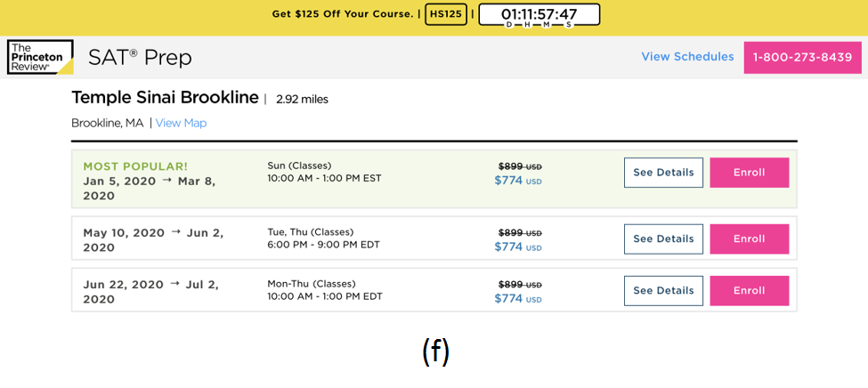This screenshot has height=388, width=868.
Task: Enroll in the Jan 5 Sunday course
Action: point(749,173)
